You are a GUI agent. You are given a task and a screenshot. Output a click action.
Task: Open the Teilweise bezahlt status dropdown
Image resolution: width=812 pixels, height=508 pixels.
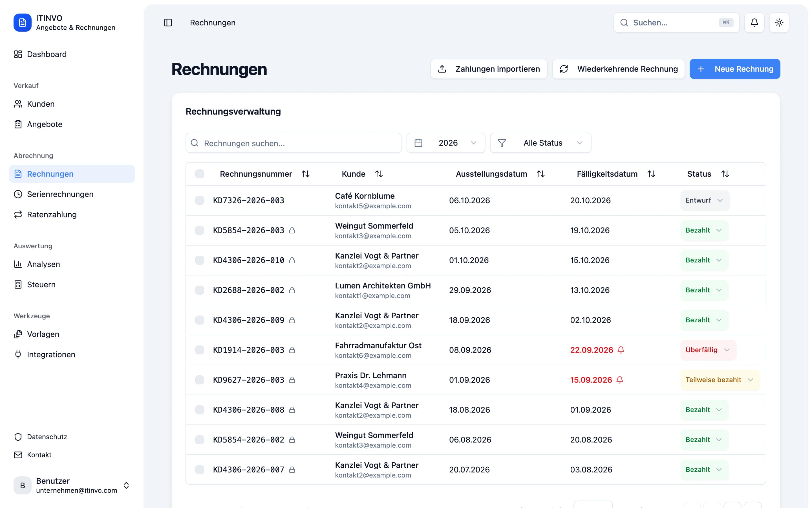(720, 380)
